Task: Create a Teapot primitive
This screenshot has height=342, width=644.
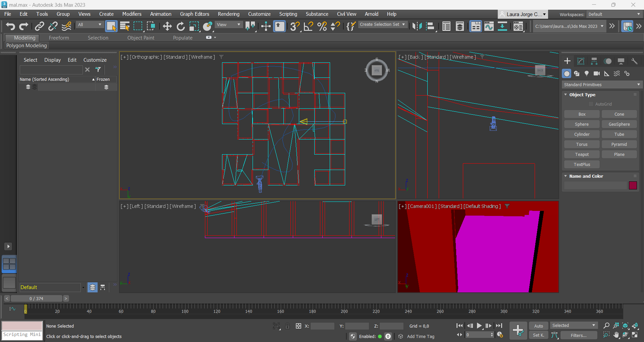Action: (582, 155)
